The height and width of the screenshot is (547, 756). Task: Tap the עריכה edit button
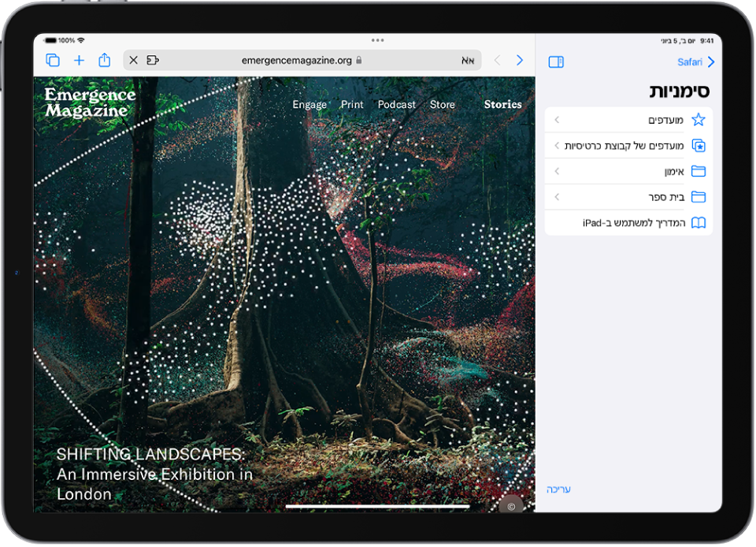(558, 489)
